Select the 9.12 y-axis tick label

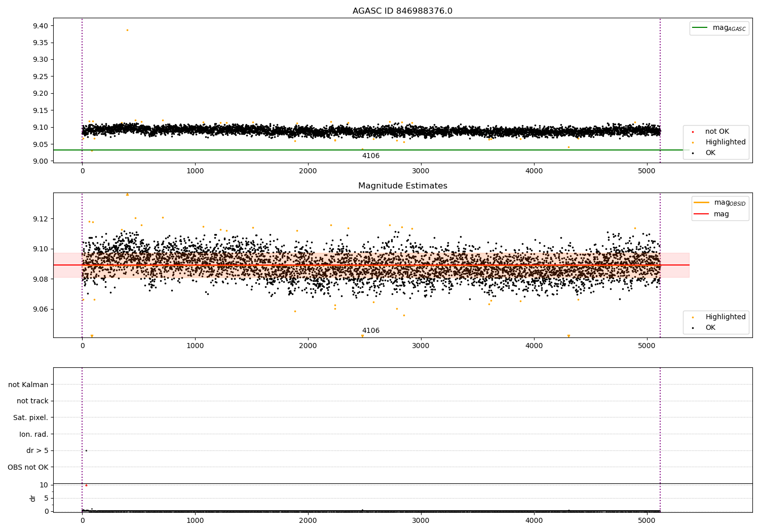pyautogui.click(x=40, y=219)
